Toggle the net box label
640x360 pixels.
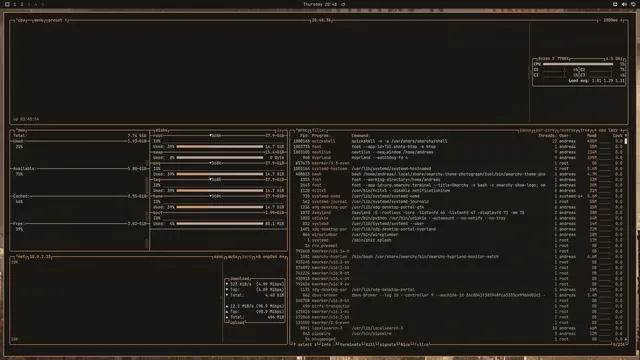pos(20,257)
